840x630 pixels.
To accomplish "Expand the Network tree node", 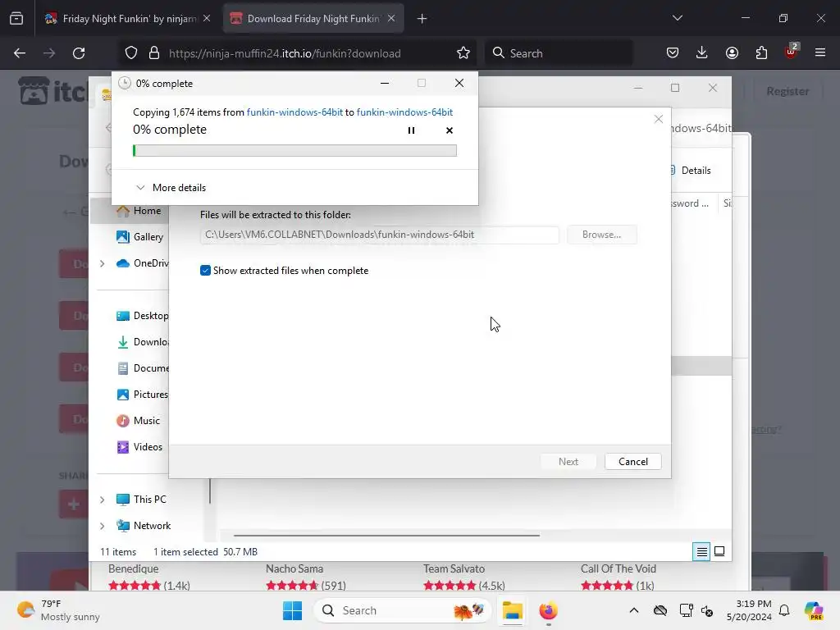I will click(103, 526).
